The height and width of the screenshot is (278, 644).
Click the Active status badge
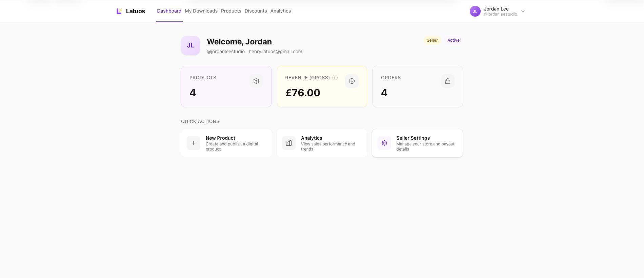(454, 40)
